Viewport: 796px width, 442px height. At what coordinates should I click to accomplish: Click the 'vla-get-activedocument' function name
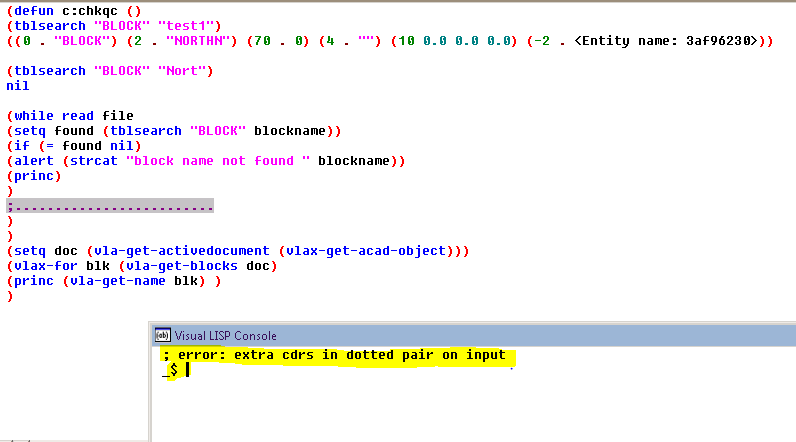pos(182,251)
